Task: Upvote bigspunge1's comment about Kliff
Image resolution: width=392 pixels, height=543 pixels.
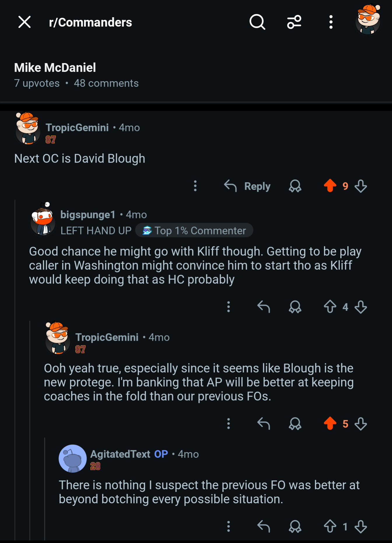Action: (x=330, y=307)
